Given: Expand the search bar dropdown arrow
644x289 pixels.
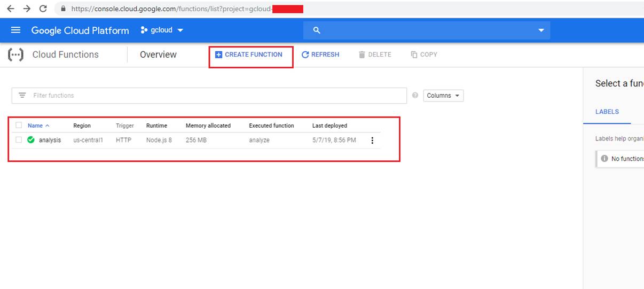Looking at the screenshot, I should (x=541, y=30).
